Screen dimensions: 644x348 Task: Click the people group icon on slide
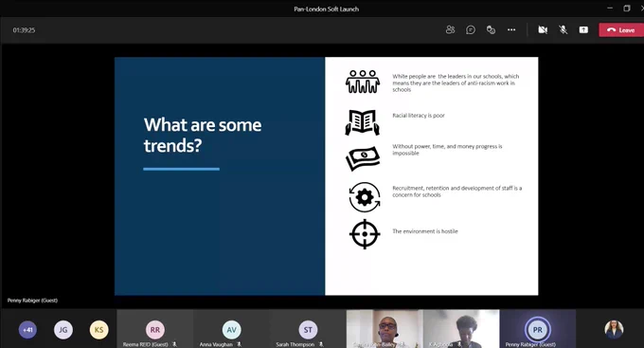[362, 82]
